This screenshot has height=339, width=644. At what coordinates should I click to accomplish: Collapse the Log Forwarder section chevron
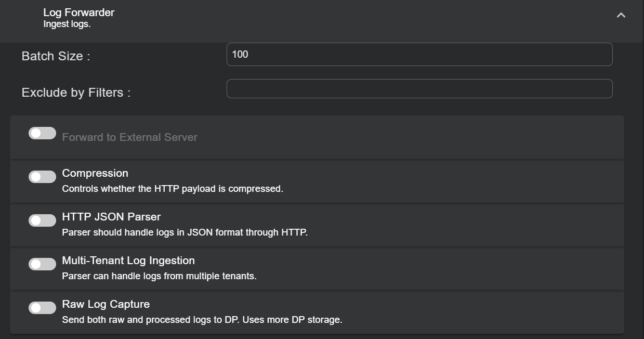(x=621, y=16)
